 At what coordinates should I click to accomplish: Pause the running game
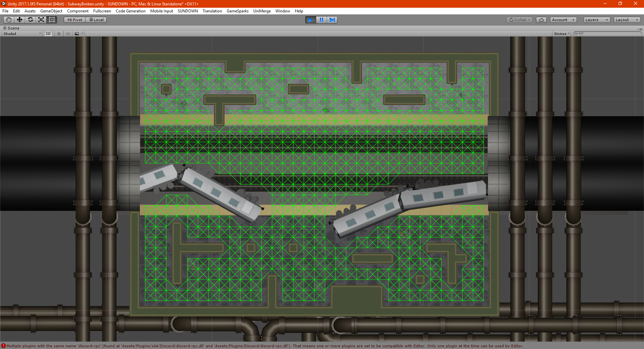pyautogui.click(x=321, y=20)
